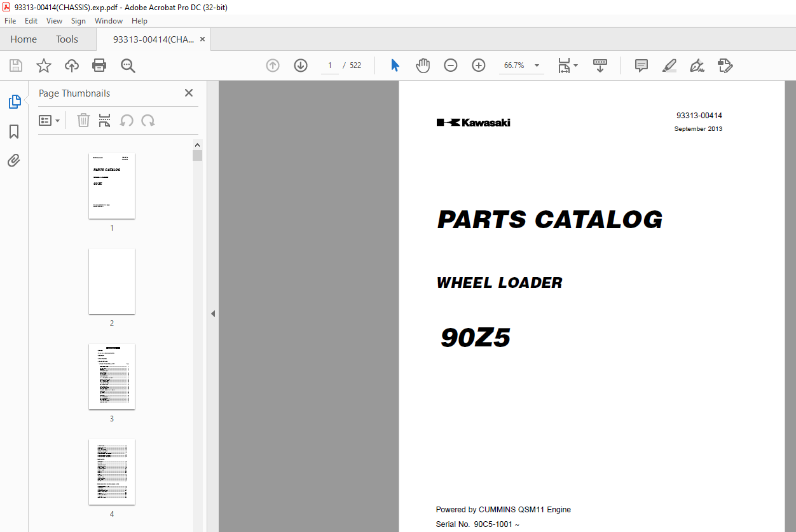The height and width of the screenshot is (532, 796).
Task: Switch to the Home tab
Action: click(24, 39)
